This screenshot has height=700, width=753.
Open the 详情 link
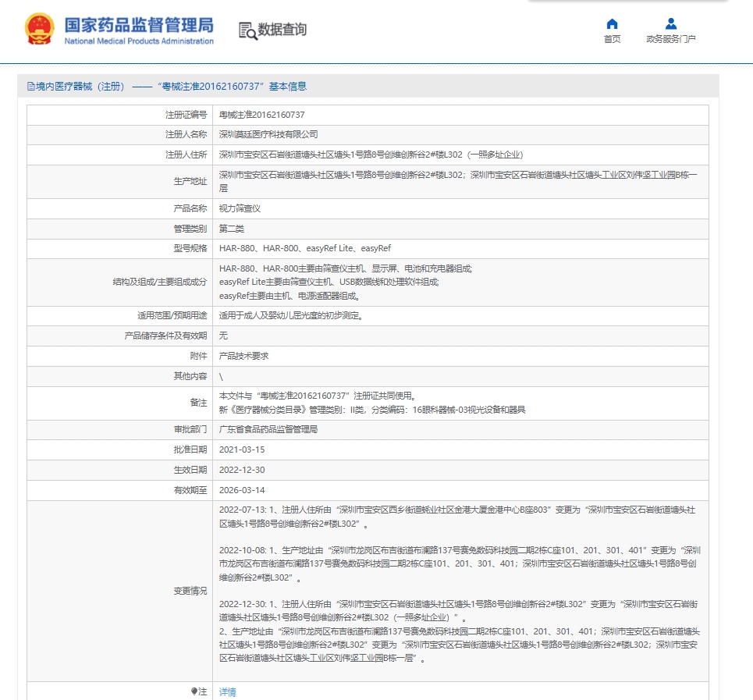(x=228, y=692)
